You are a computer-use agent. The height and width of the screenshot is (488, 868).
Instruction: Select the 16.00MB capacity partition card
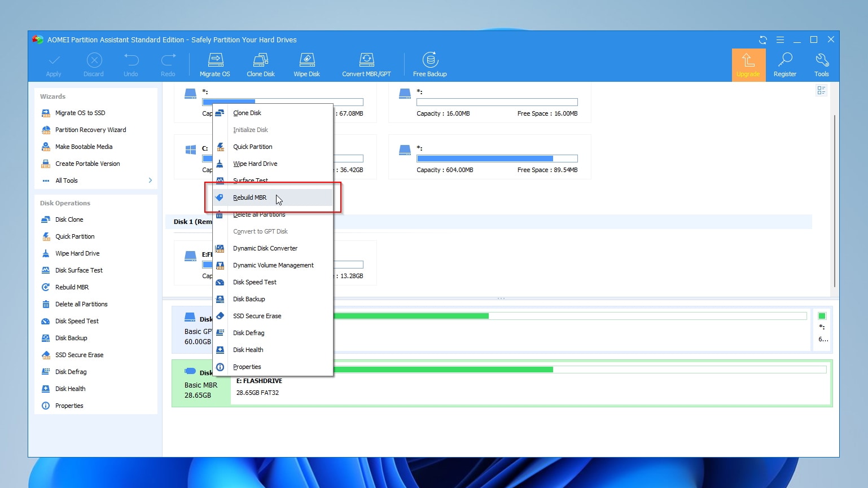(x=490, y=103)
